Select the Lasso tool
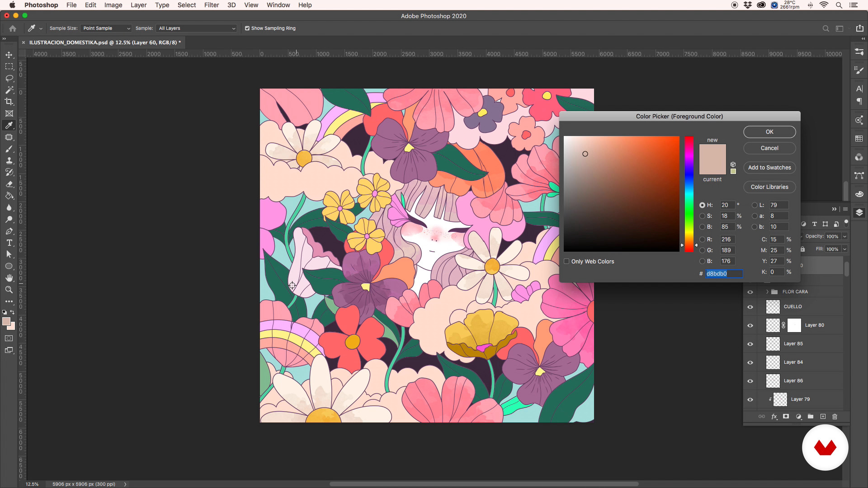 coord(9,78)
